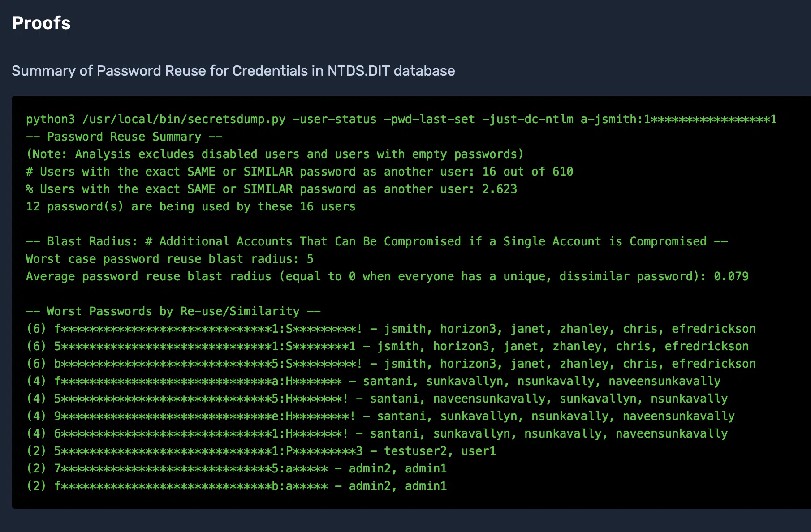Click the 2.623 percentage line
Screen dimensions: 811x532
click(x=272, y=189)
